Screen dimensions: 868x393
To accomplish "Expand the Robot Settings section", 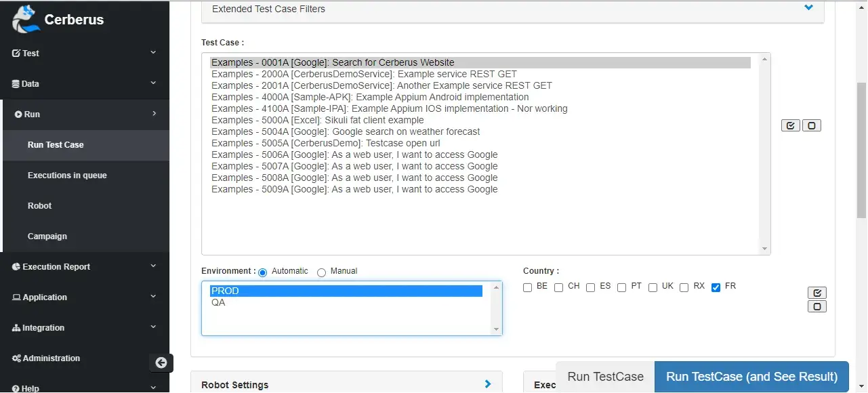I will pos(487,384).
